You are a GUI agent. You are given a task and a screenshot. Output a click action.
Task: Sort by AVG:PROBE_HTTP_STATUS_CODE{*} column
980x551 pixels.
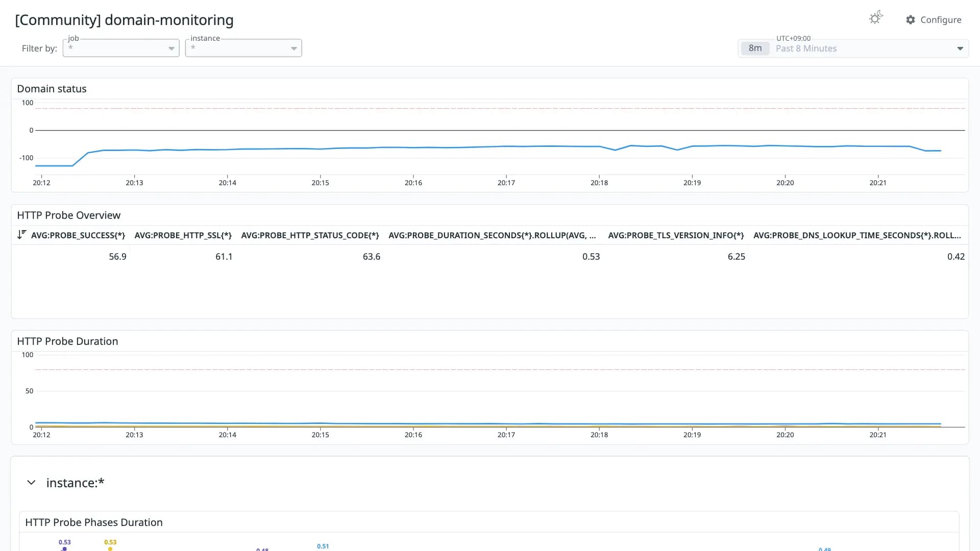coord(310,235)
